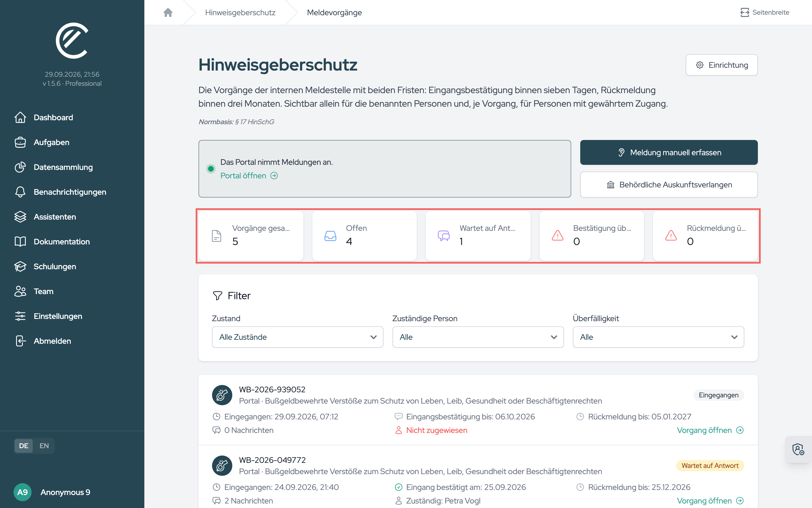
Task: Click the company logo in the sidebar
Action: (x=72, y=41)
